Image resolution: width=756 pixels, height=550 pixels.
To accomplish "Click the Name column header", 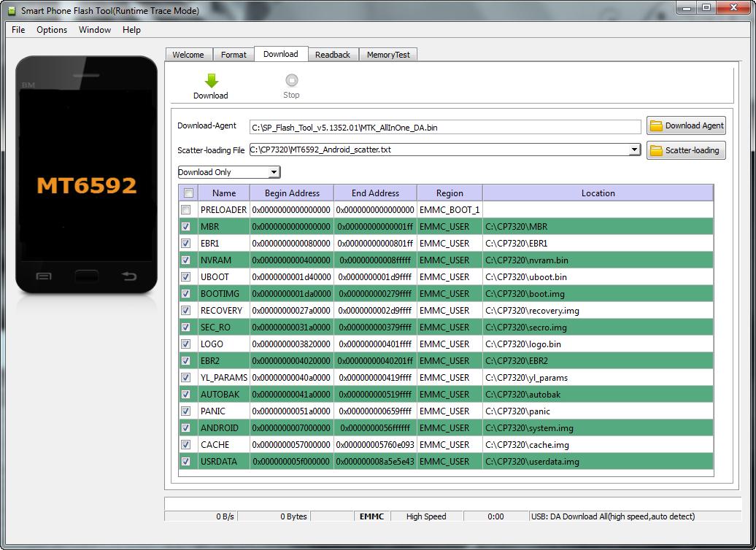I will (224, 193).
